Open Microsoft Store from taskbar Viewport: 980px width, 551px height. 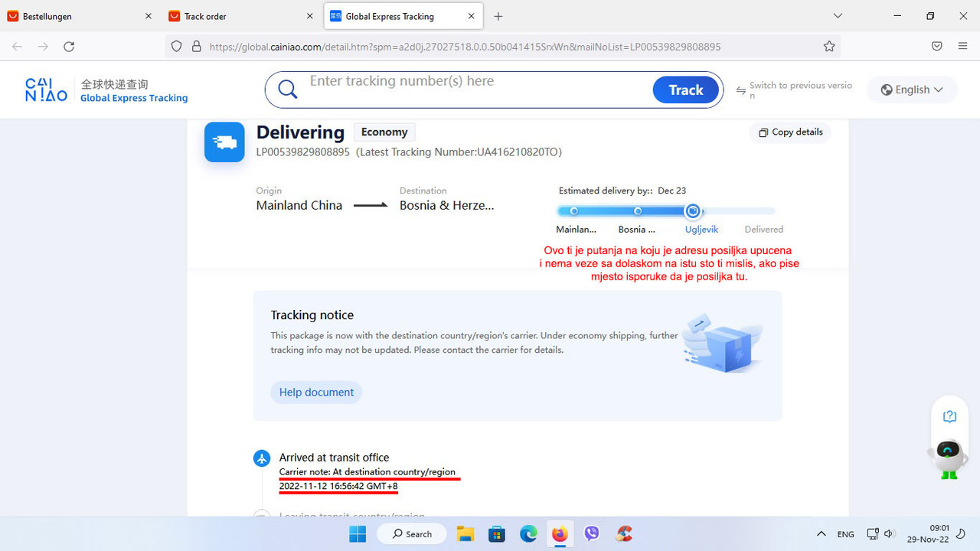[497, 533]
